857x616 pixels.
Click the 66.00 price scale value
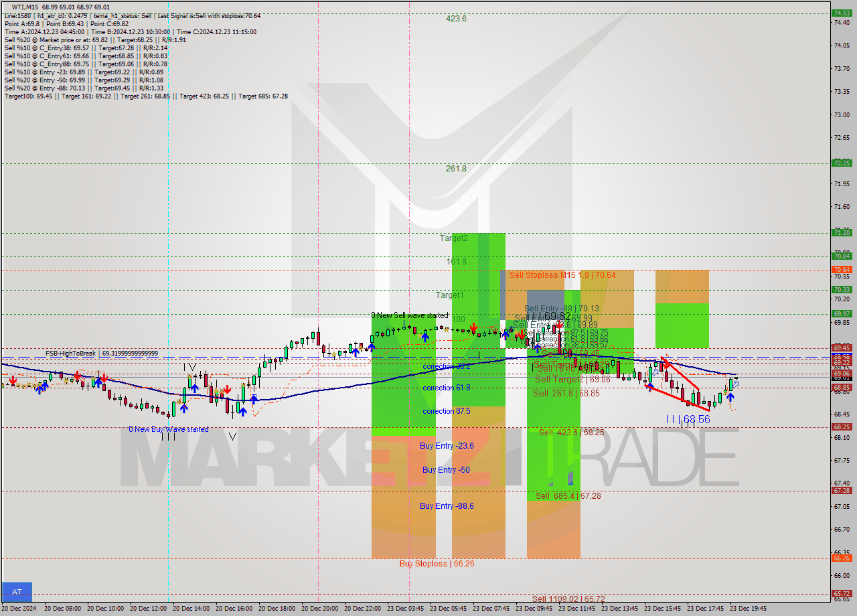(x=841, y=575)
